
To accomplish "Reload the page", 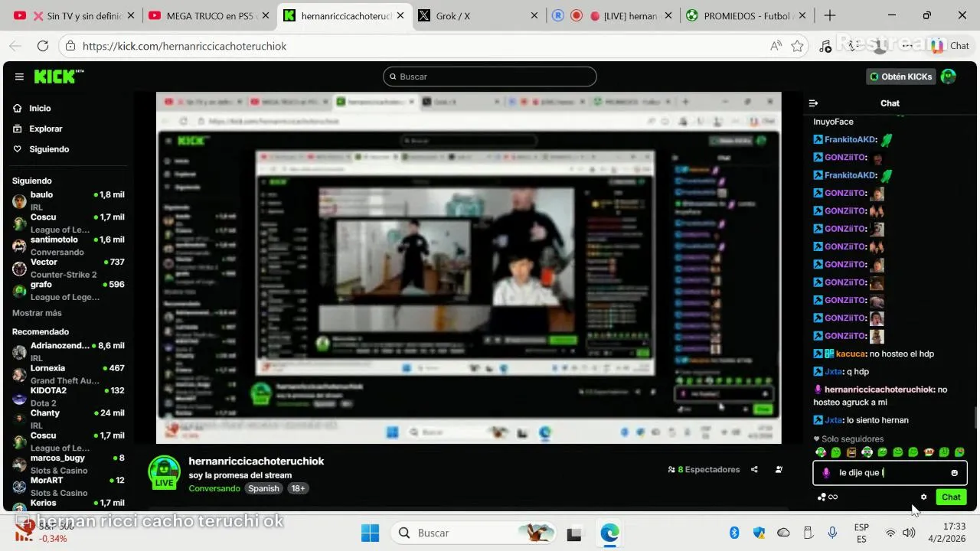I will (43, 46).
